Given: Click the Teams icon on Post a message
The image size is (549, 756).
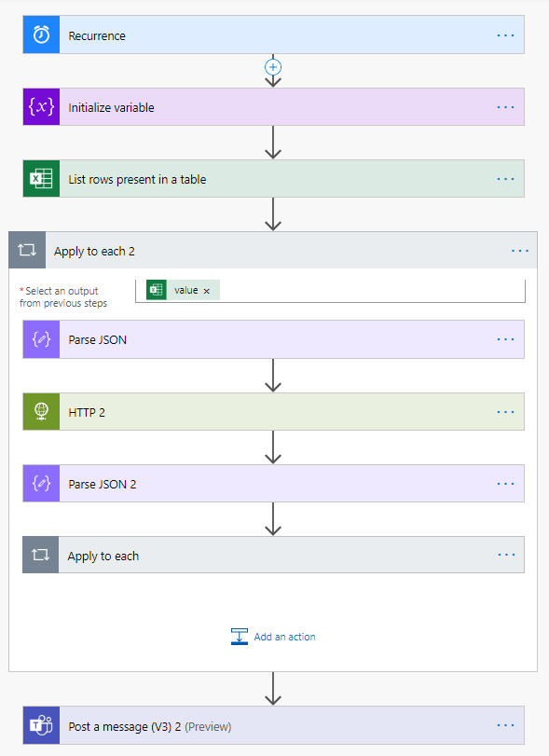Looking at the screenshot, I should (41, 725).
